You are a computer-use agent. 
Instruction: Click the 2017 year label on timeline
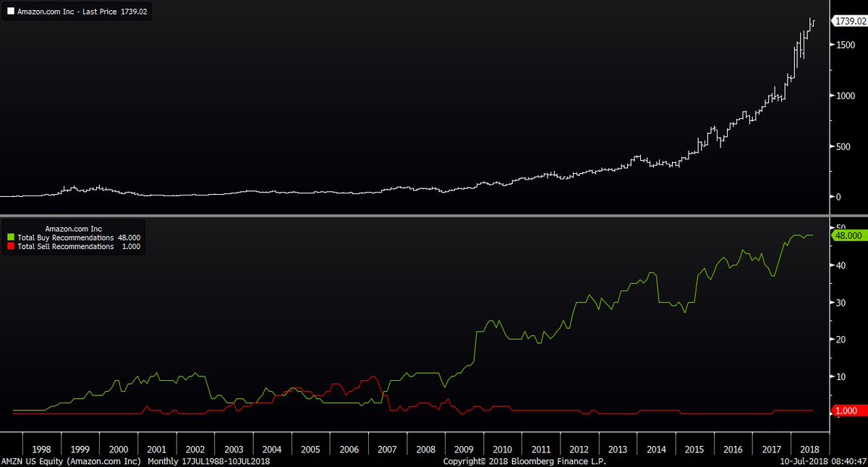click(772, 449)
